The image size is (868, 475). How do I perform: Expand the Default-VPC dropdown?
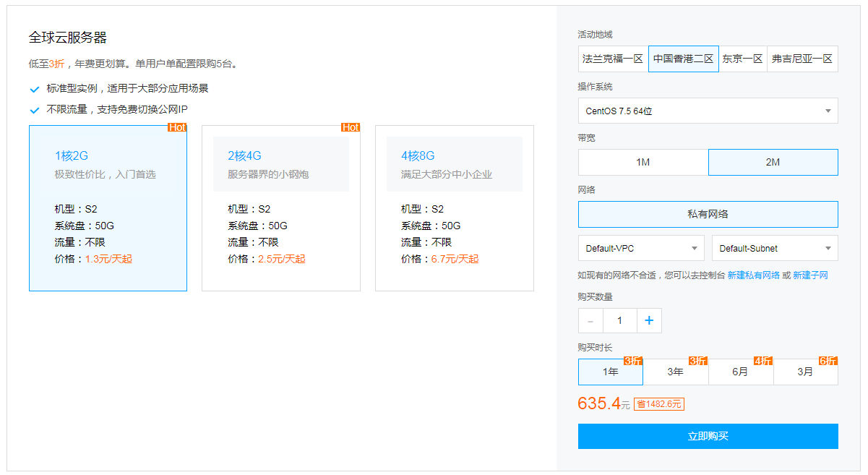click(x=641, y=248)
